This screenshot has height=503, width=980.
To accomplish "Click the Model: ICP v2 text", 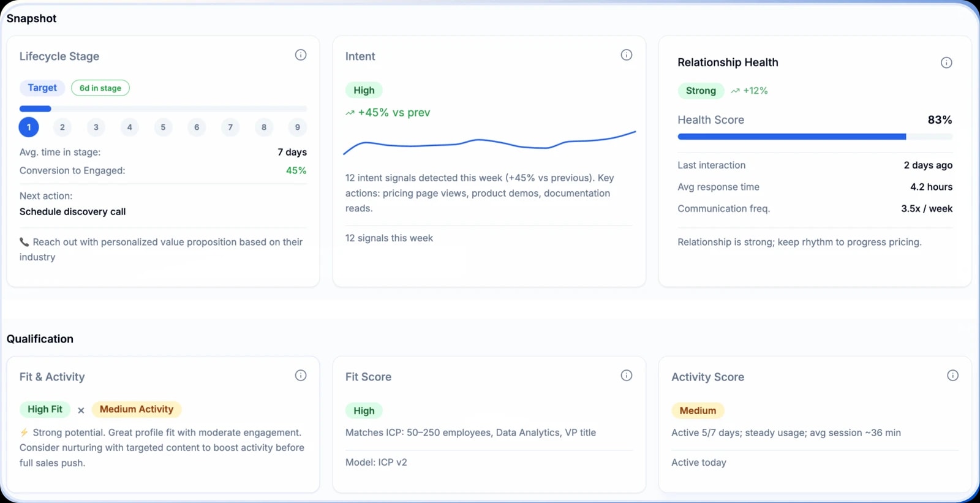I will pyautogui.click(x=376, y=463).
